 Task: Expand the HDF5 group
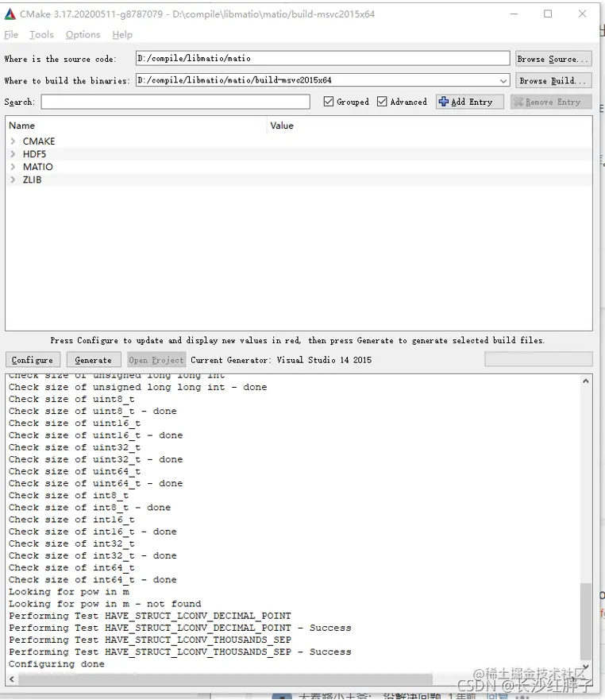coord(13,154)
